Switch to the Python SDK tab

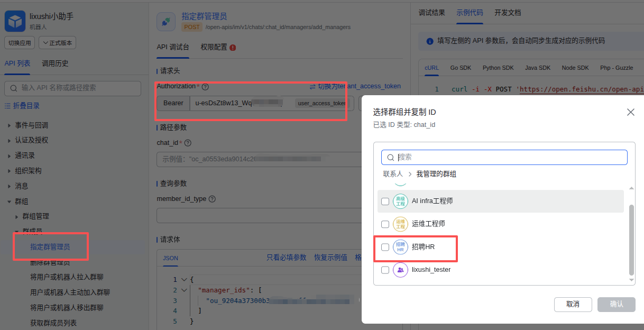(498, 68)
